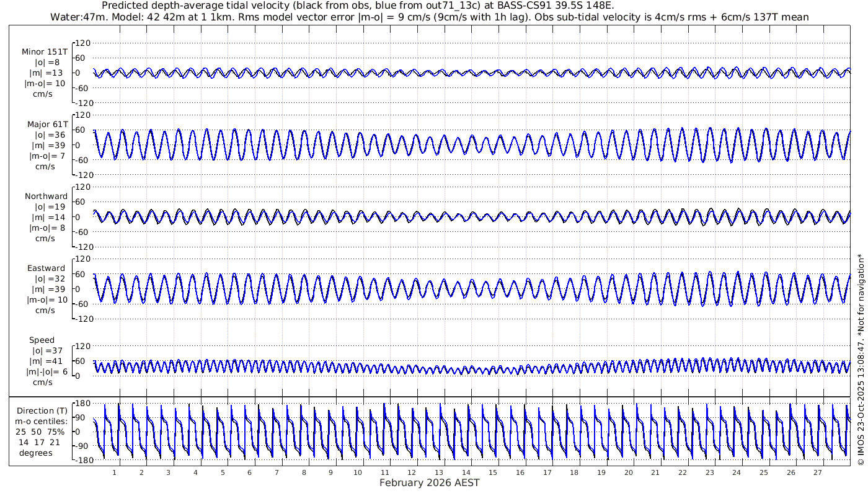Viewport: 868px width, 496px height.
Task: Click the 'Water:47m. Model' subtitle line
Action: coord(429,17)
